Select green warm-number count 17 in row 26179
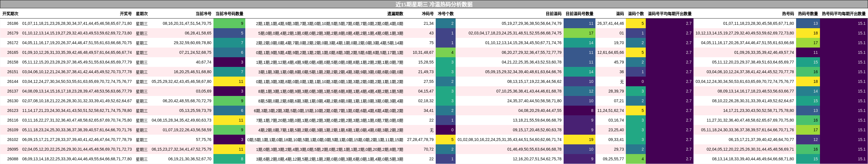868x164 pixels. point(579,33)
